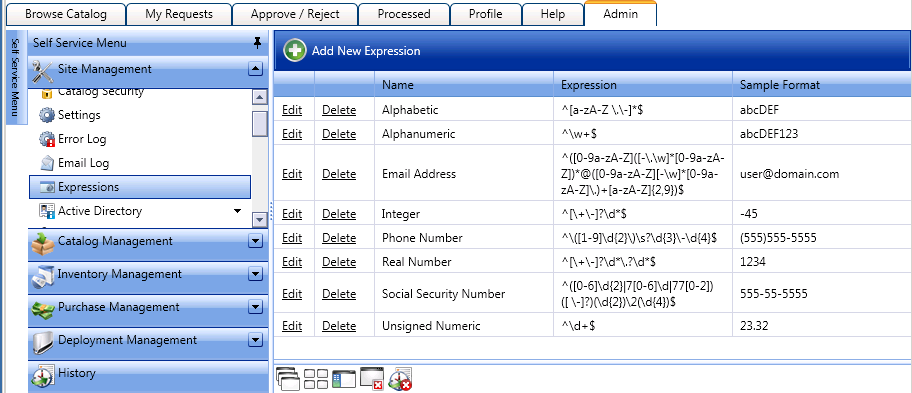Click the Name column header

coord(464,85)
